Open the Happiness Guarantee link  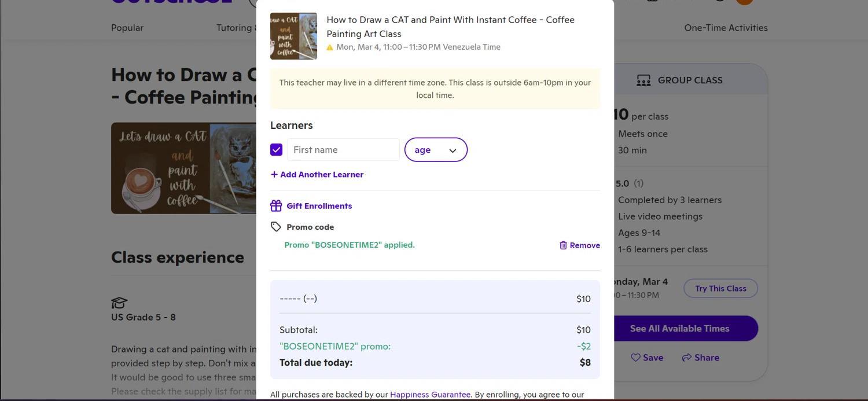coord(430,395)
